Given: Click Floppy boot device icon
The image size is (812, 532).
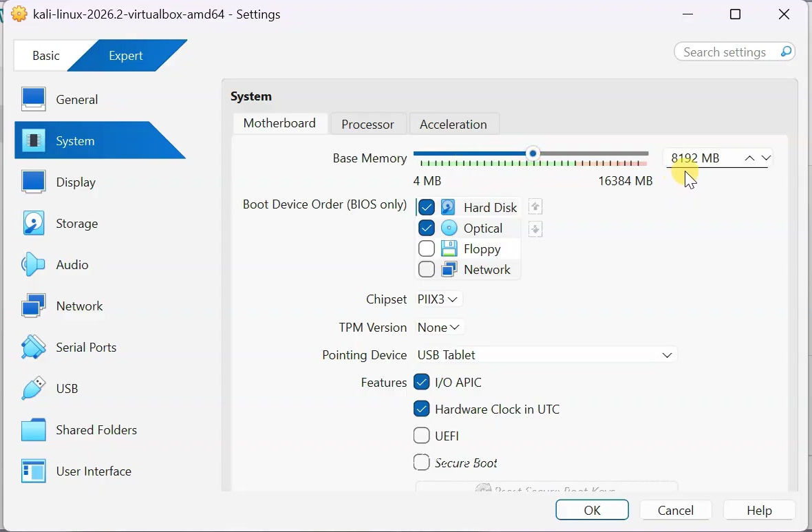Looking at the screenshot, I should click(449, 248).
